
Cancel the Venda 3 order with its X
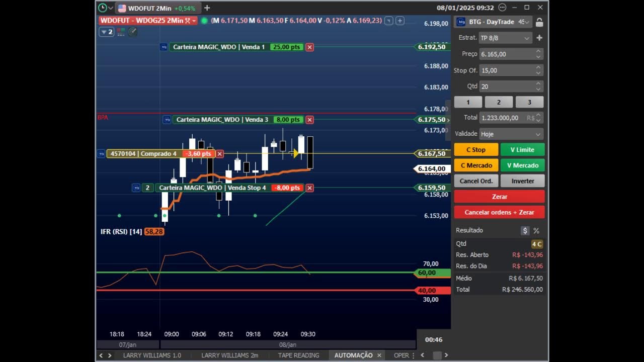309,120
